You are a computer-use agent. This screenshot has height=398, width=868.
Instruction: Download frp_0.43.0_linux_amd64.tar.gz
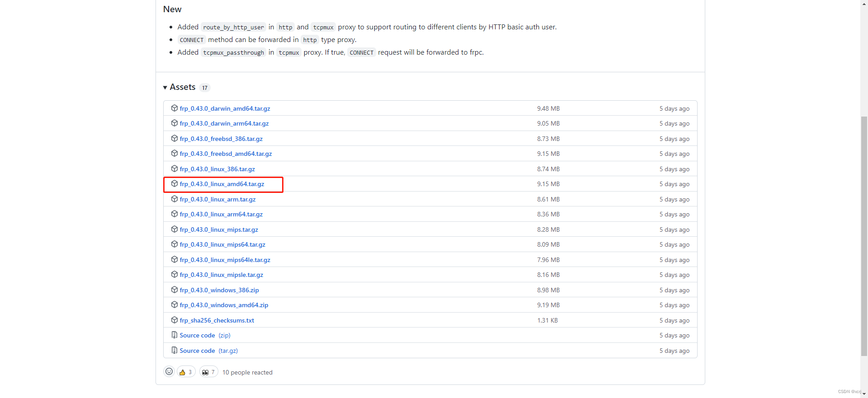click(222, 184)
